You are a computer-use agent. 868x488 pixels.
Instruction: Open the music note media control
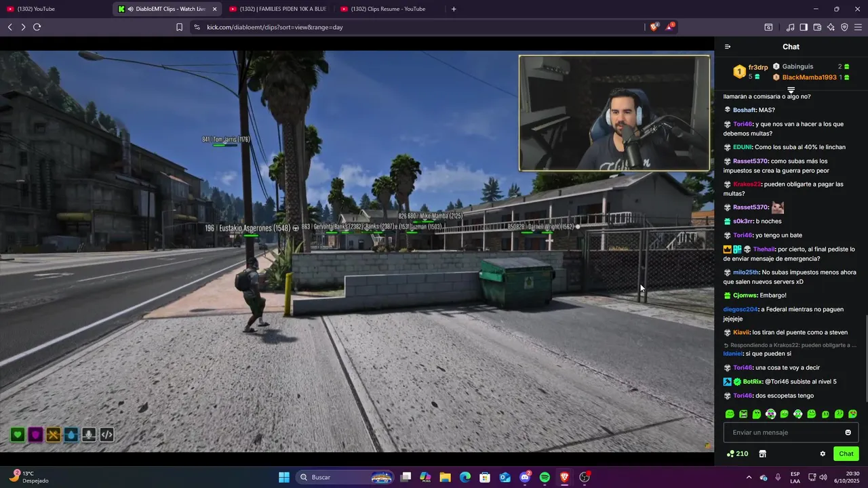point(790,27)
